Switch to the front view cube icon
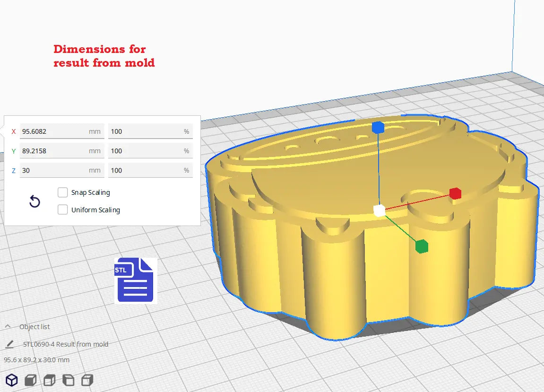Screen dimensions: 544x392 [x=31, y=380]
